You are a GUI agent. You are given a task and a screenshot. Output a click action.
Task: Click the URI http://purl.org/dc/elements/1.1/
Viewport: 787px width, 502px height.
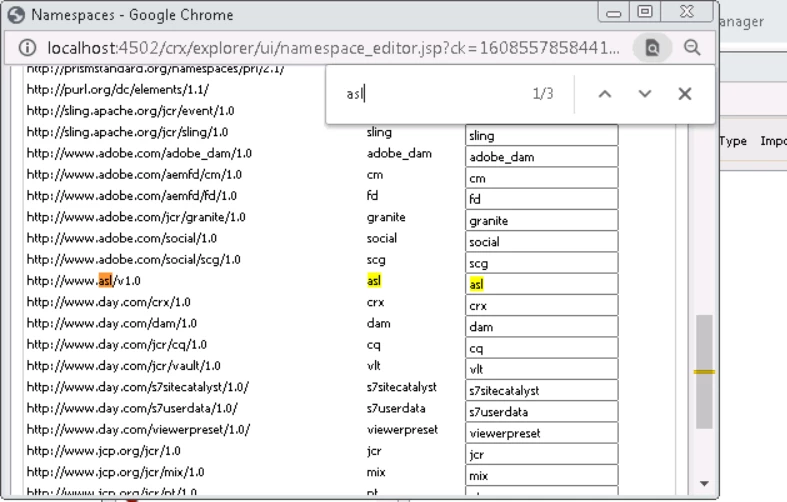[x=117, y=89]
